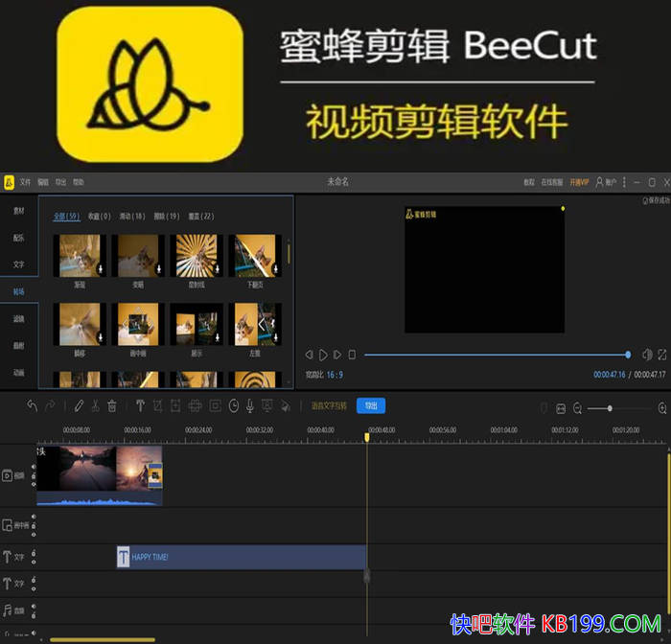The image size is (671, 644).
Task: Open the 账户 account dropdown
Action: [x=606, y=182]
